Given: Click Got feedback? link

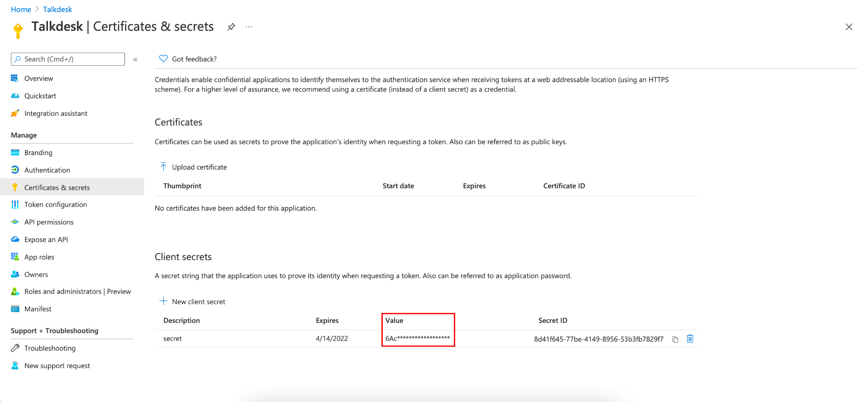Looking at the screenshot, I should click(x=194, y=59).
